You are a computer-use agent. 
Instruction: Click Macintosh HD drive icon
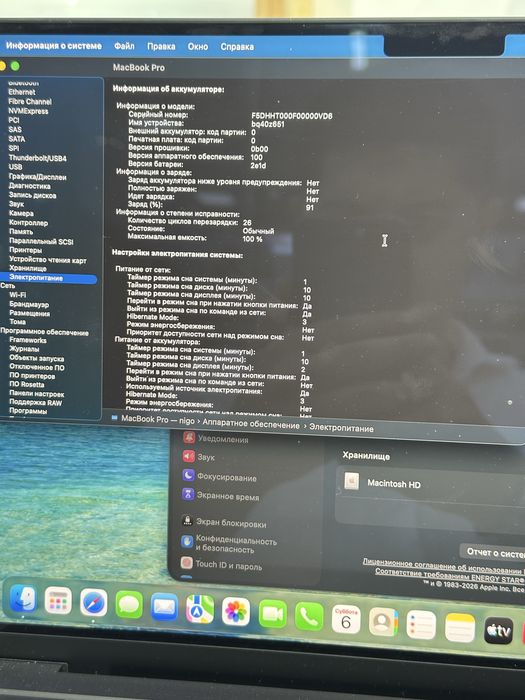[352, 481]
